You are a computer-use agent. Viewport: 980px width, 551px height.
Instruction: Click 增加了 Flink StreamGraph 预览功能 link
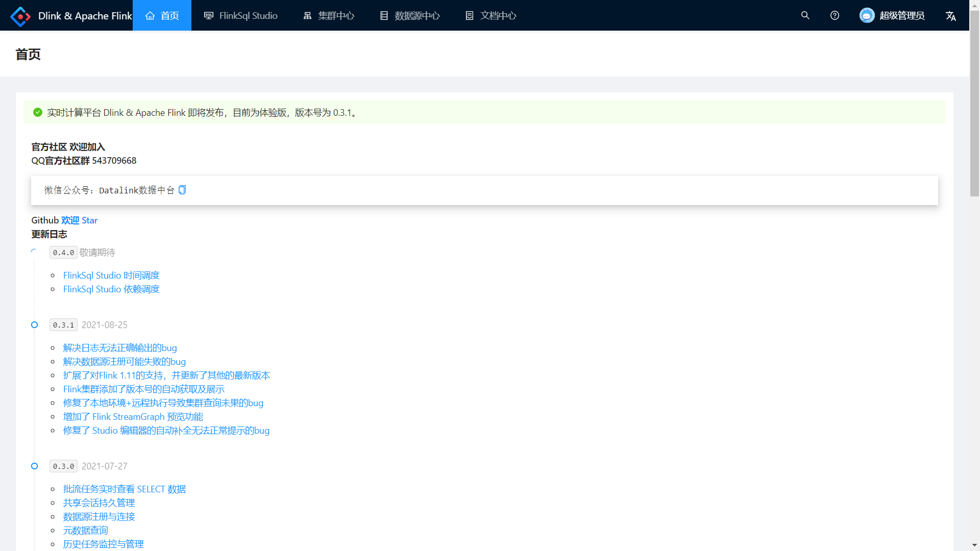point(133,417)
